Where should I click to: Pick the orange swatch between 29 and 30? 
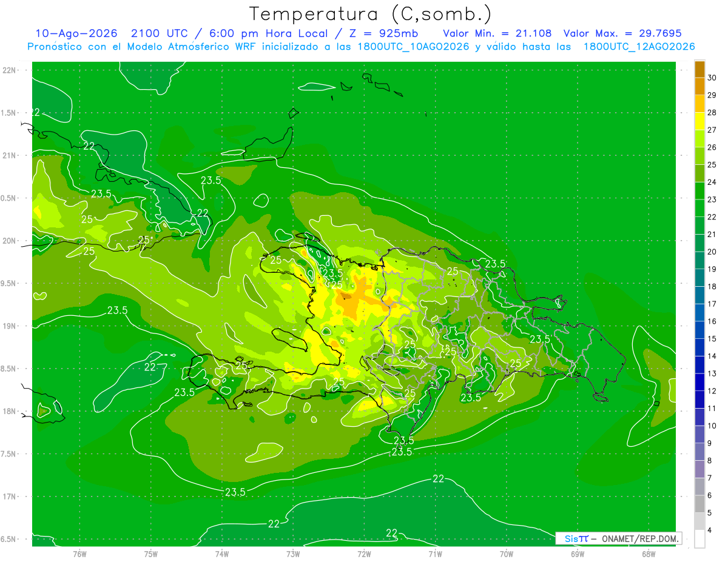pos(699,87)
